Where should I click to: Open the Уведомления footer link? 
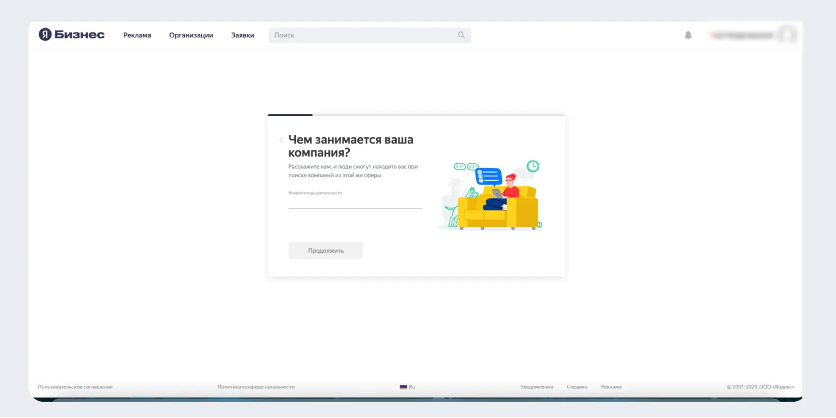click(x=536, y=386)
